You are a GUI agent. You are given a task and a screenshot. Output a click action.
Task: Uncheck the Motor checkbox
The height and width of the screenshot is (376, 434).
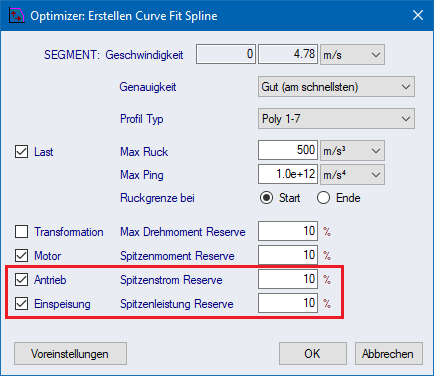pos(21,256)
